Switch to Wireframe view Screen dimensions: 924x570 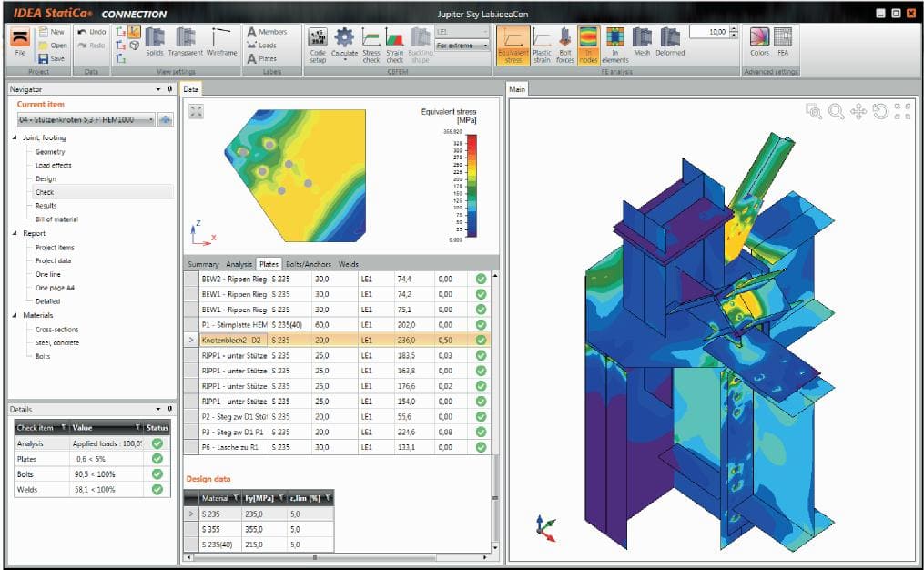[x=221, y=42]
